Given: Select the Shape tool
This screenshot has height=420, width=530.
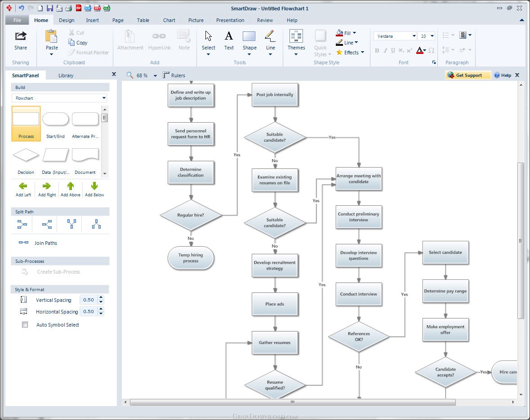Looking at the screenshot, I should 249,40.
